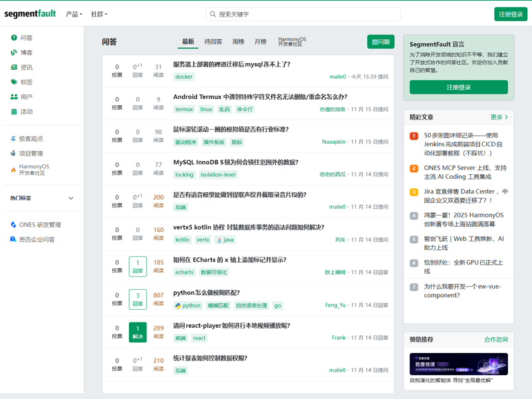
Task: Open the 产品 dropdown menu
Action: 74,14
